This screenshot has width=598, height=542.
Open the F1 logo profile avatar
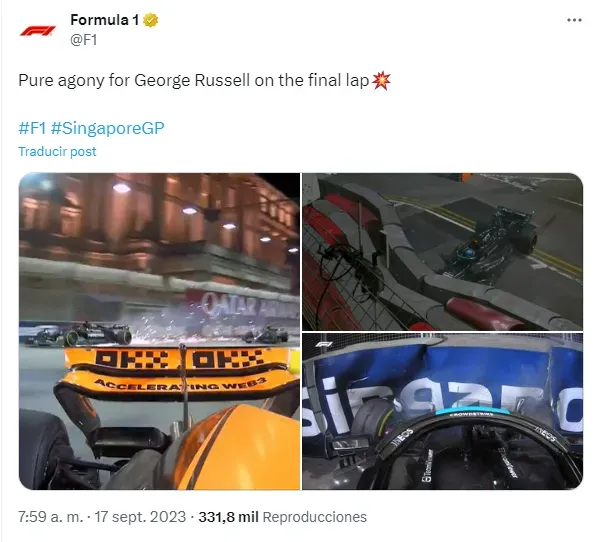coord(38,31)
